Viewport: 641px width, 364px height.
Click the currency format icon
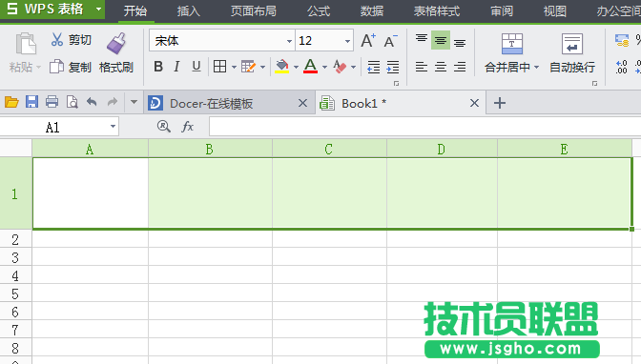click(x=622, y=40)
